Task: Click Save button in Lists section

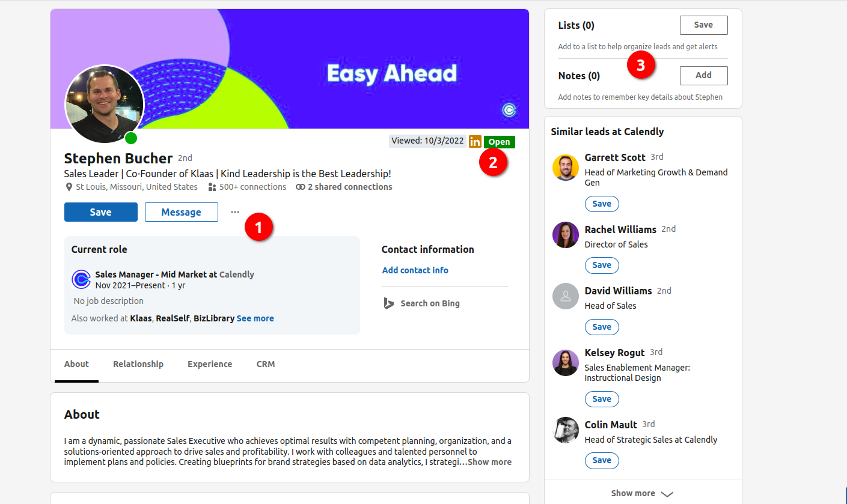Action: (703, 25)
